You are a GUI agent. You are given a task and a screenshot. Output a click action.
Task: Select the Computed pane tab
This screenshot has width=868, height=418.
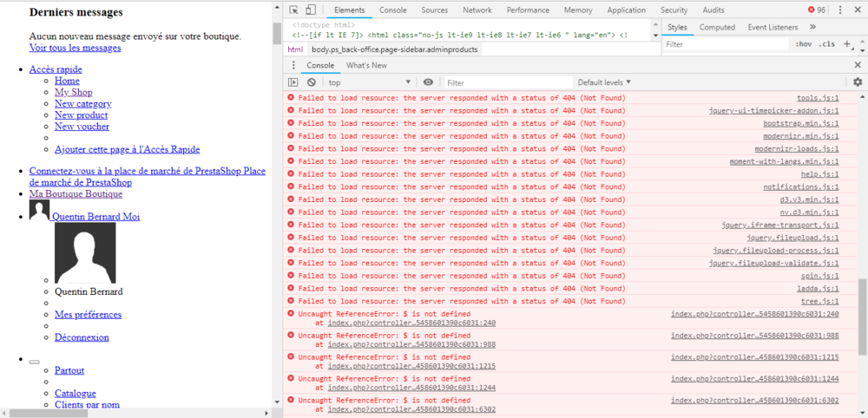click(717, 27)
